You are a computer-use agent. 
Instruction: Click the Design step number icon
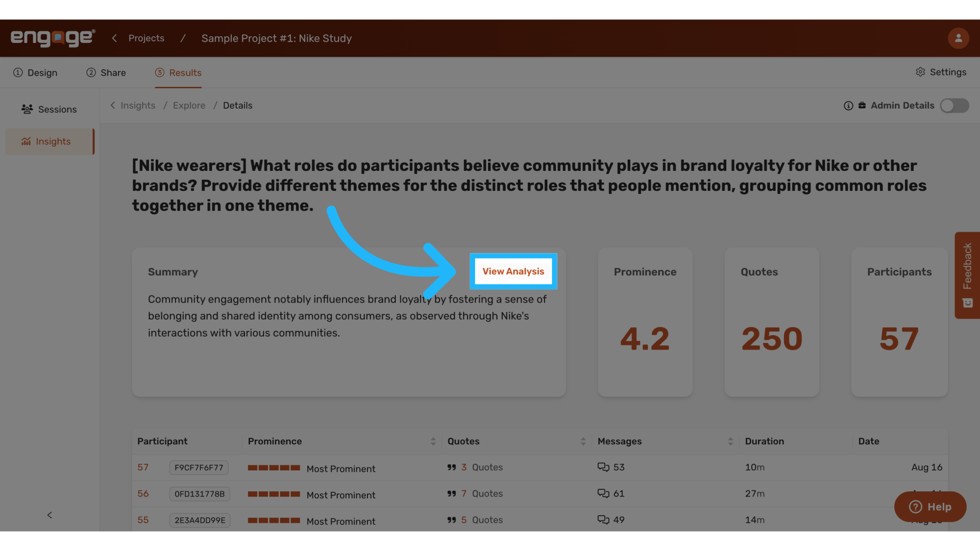18,72
